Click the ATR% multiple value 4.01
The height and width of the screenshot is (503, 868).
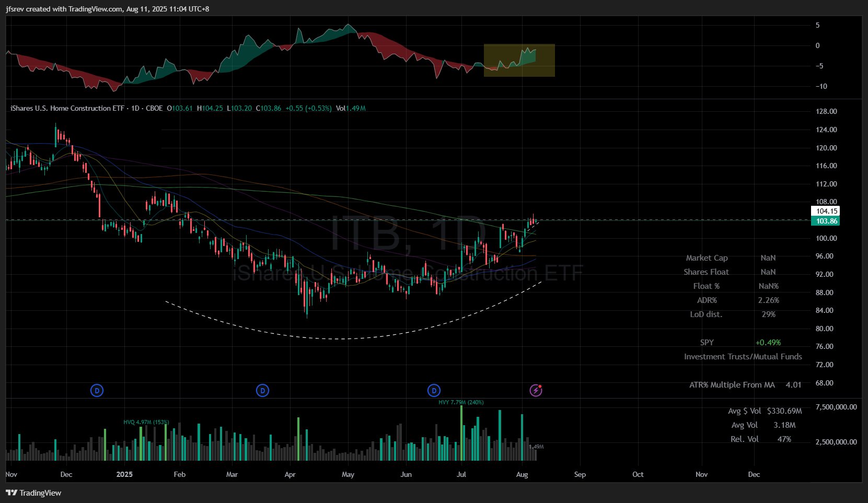coord(793,385)
